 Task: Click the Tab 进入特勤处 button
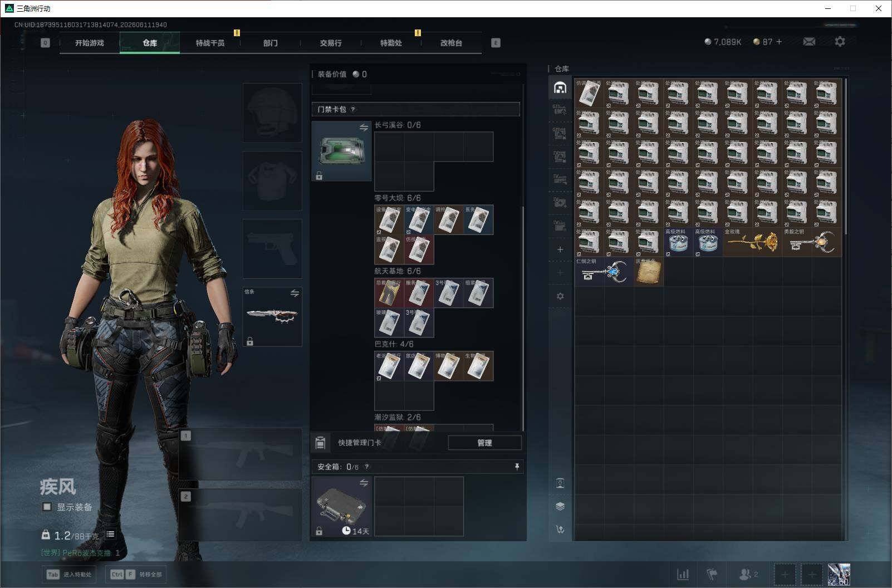pos(69,574)
